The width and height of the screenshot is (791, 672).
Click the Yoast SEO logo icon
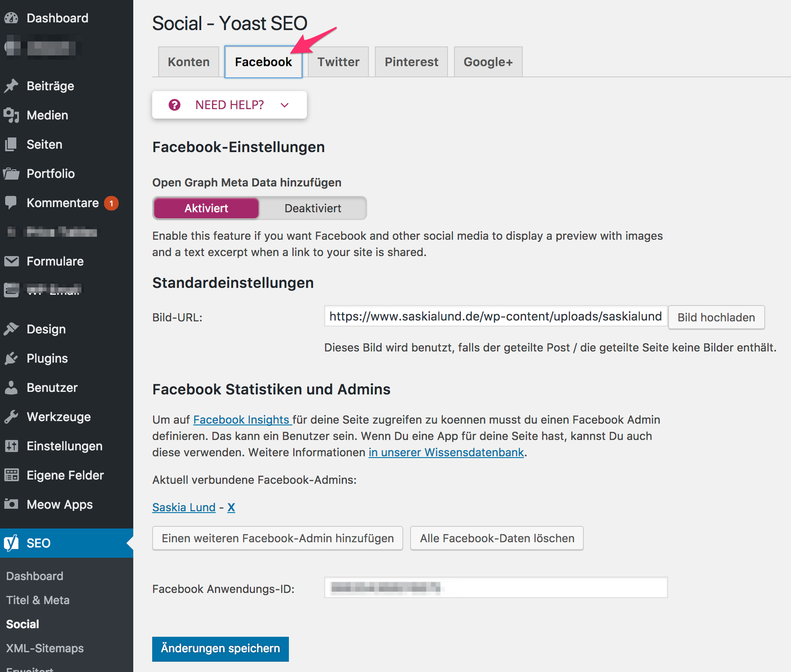tap(12, 543)
